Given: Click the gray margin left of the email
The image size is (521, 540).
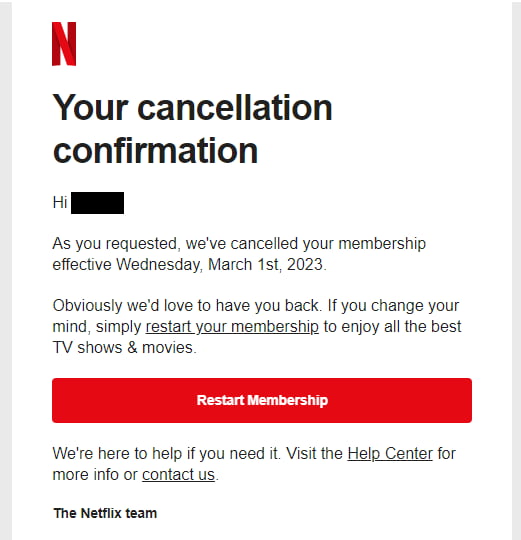Looking at the screenshot, I should [6, 270].
